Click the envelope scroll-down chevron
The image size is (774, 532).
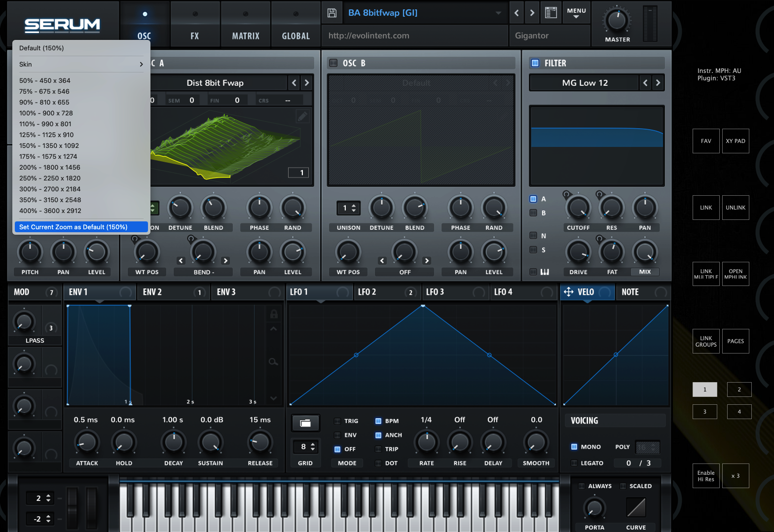point(274,398)
